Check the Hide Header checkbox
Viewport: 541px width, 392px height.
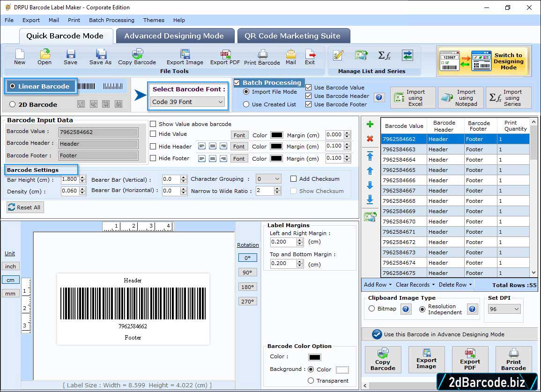(153, 146)
